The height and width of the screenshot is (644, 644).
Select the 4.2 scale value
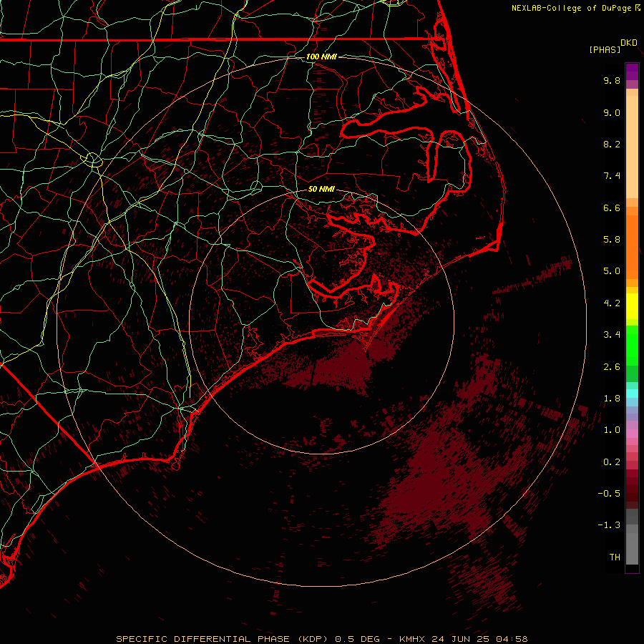[612, 303]
